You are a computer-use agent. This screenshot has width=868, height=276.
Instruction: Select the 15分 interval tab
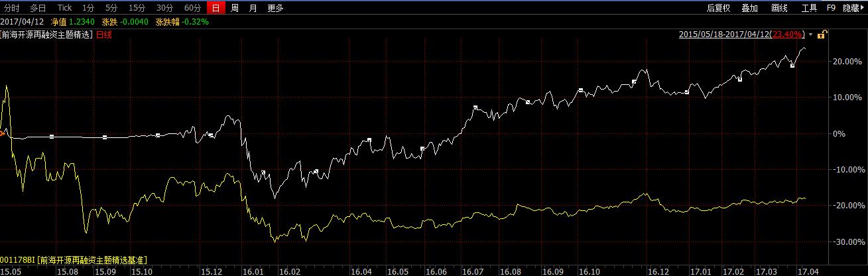pos(137,8)
